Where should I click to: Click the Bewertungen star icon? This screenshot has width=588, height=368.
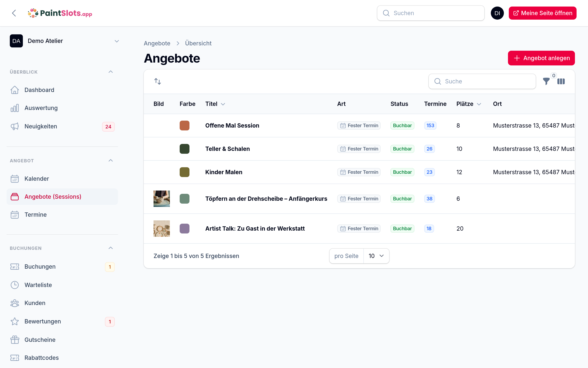coord(14,321)
